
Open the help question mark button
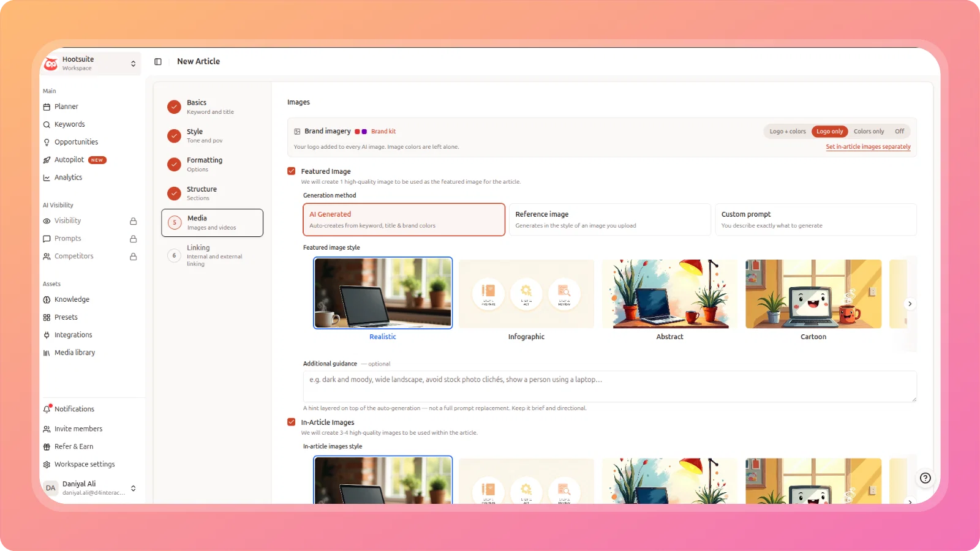(x=925, y=478)
